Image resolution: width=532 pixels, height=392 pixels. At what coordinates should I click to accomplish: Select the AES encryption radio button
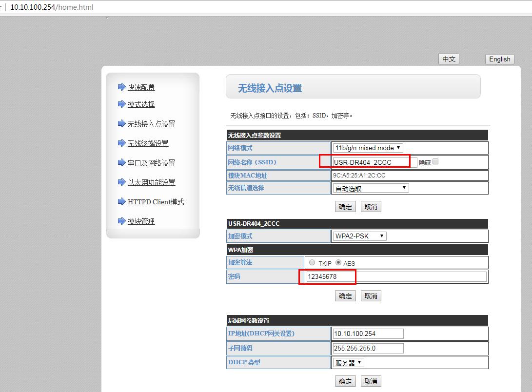pos(338,262)
